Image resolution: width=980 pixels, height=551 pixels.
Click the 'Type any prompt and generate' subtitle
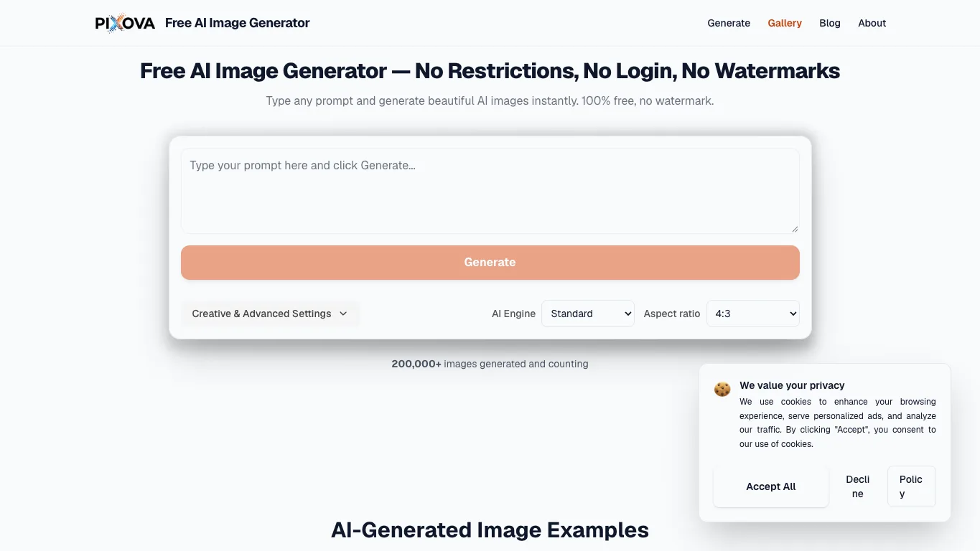click(x=490, y=100)
